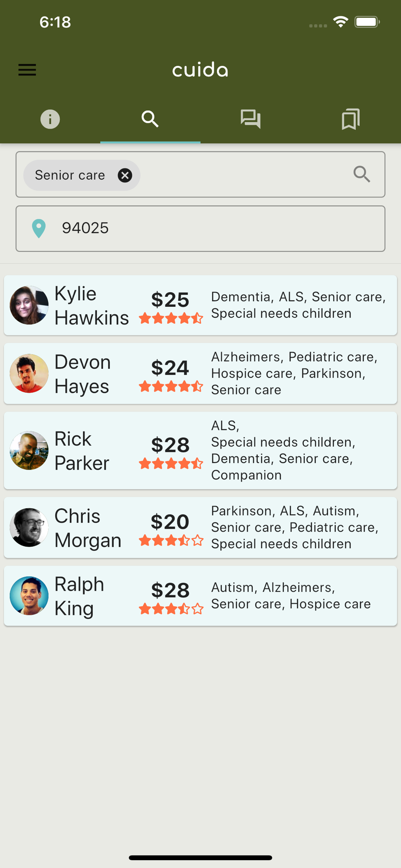Open Devon Hayes' profile photo
The image size is (401, 868).
point(29,373)
